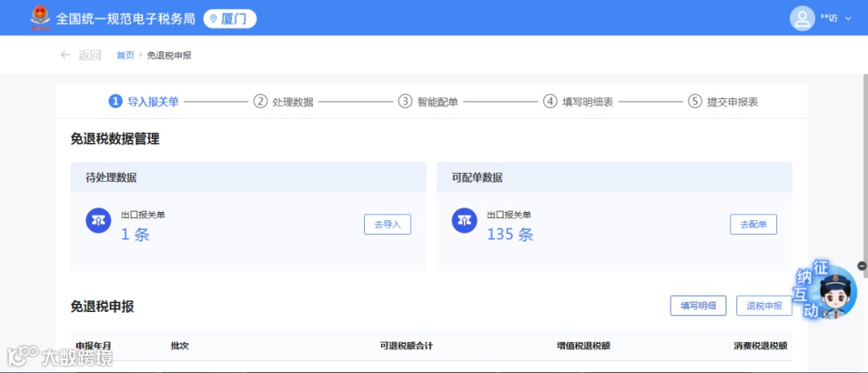This screenshot has width=868, height=373.
Task: Click the 135 条 matchable count
Action: pyautogui.click(x=510, y=235)
